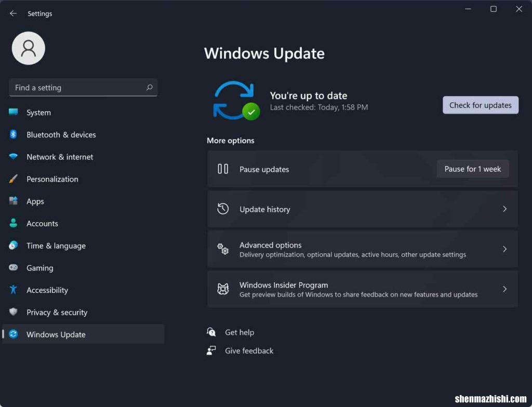Select Personalization in the sidebar
The width and height of the screenshot is (532, 407).
83,179
